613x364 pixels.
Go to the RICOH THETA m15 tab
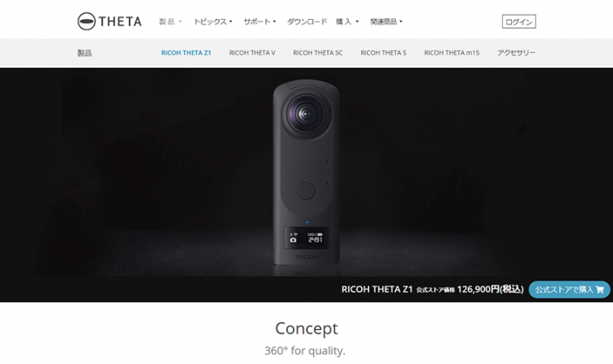point(452,53)
